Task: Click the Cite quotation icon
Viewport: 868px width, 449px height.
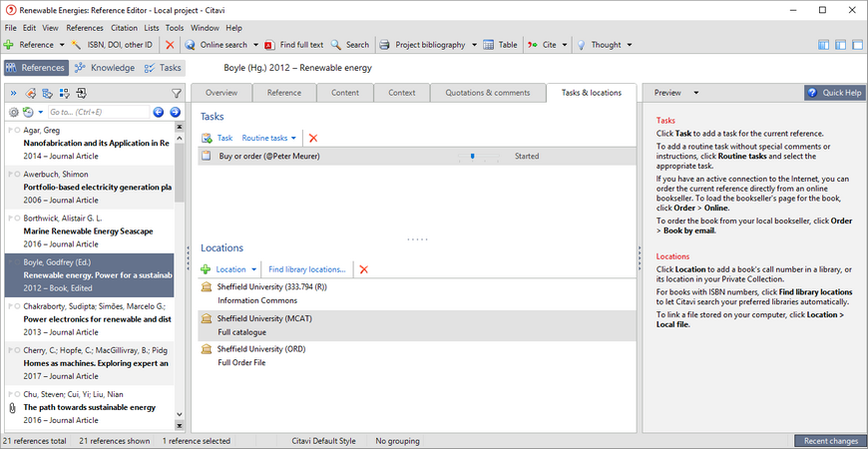Action: [x=532, y=45]
